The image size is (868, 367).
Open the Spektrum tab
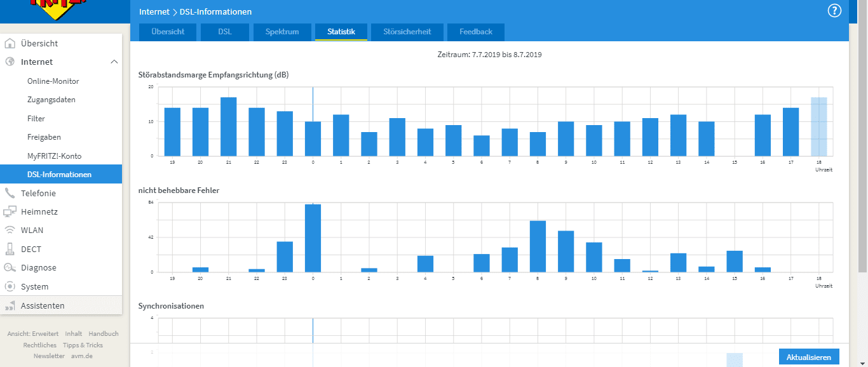pos(282,32)
